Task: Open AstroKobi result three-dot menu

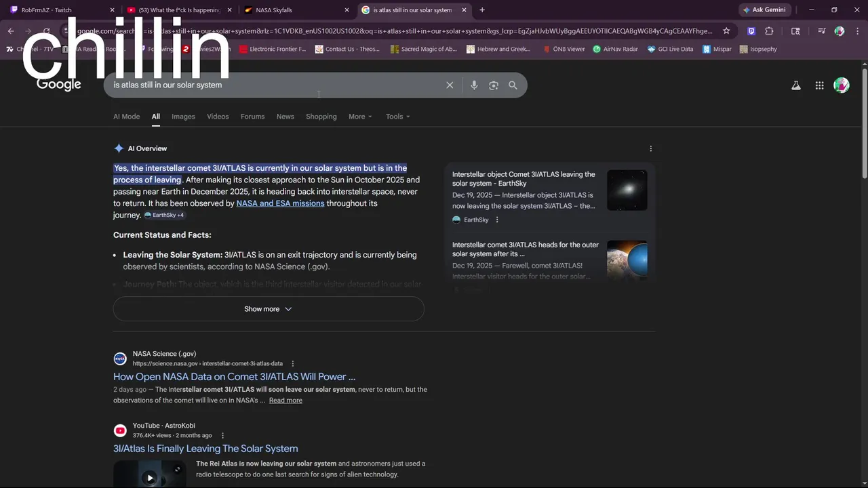Action: (x=222, y=436)
